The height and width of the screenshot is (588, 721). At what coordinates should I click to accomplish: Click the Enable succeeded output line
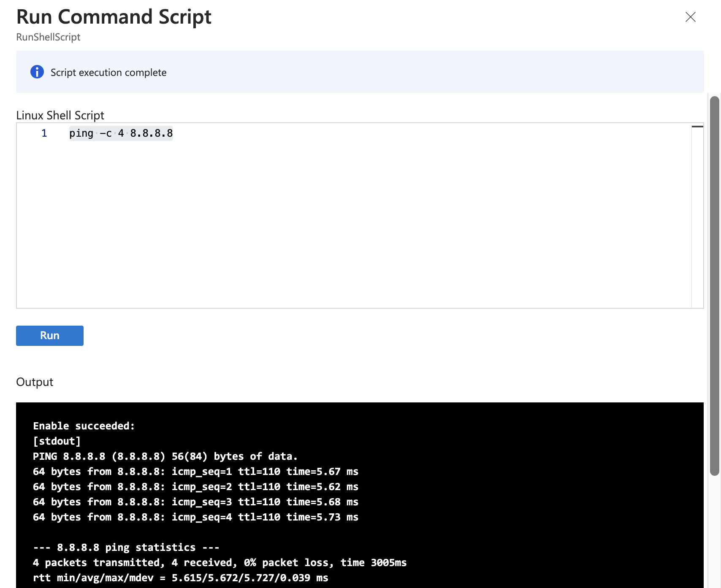84,426
